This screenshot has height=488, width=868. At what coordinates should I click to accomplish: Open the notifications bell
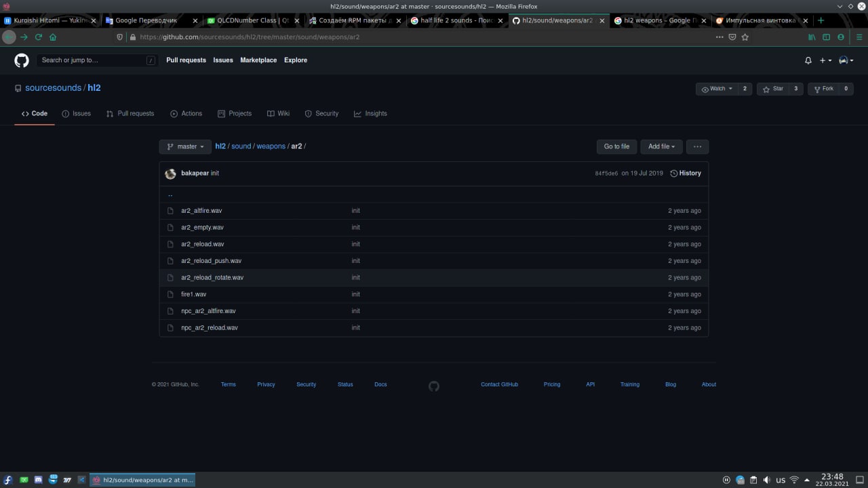pos(808,60)
